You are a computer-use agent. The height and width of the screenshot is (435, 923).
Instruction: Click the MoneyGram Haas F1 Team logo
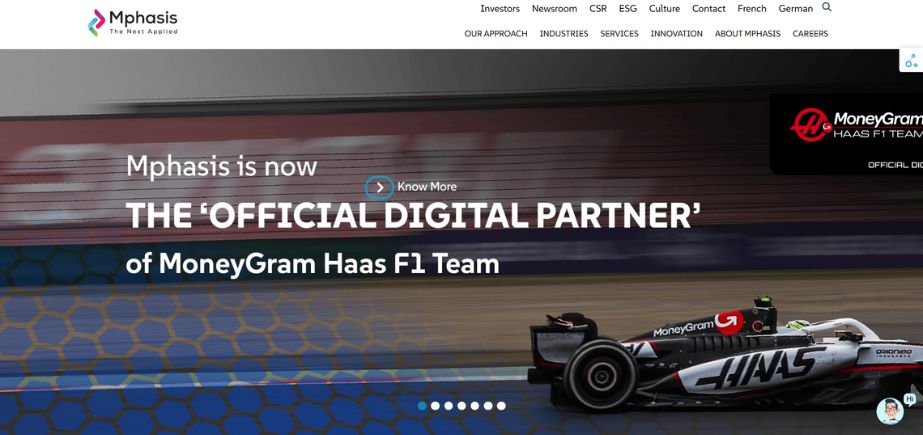click(x=856, y=124)
